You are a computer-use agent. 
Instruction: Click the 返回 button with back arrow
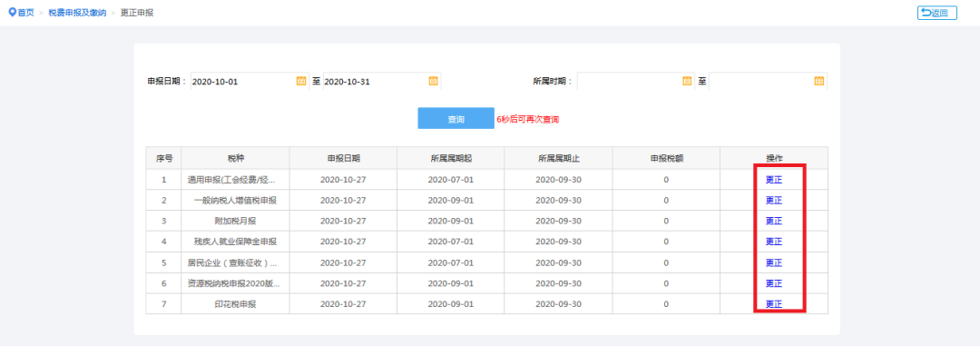[x=936, y=13]
